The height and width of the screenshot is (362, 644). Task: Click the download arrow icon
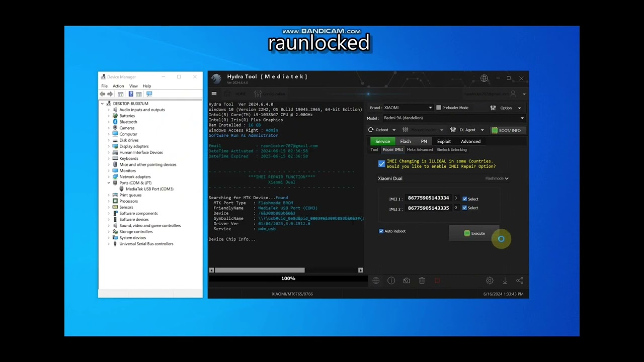click(x=505, y=281)
